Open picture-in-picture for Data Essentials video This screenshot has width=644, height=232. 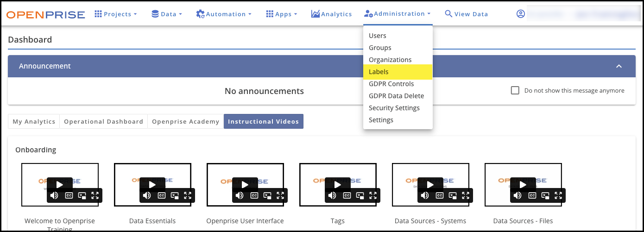coord(175,195)
